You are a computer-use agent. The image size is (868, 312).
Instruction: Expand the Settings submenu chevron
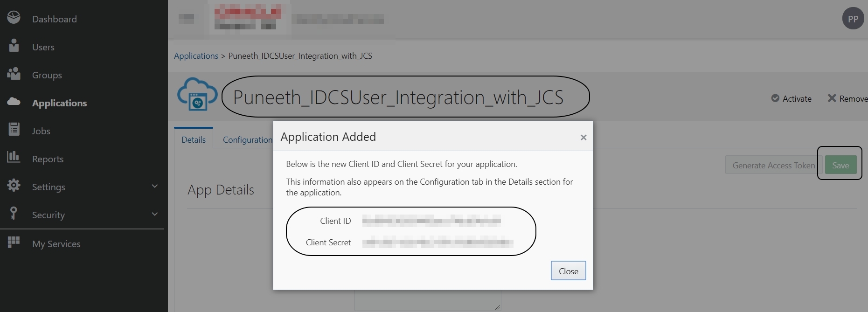click(x=155, y=186)
